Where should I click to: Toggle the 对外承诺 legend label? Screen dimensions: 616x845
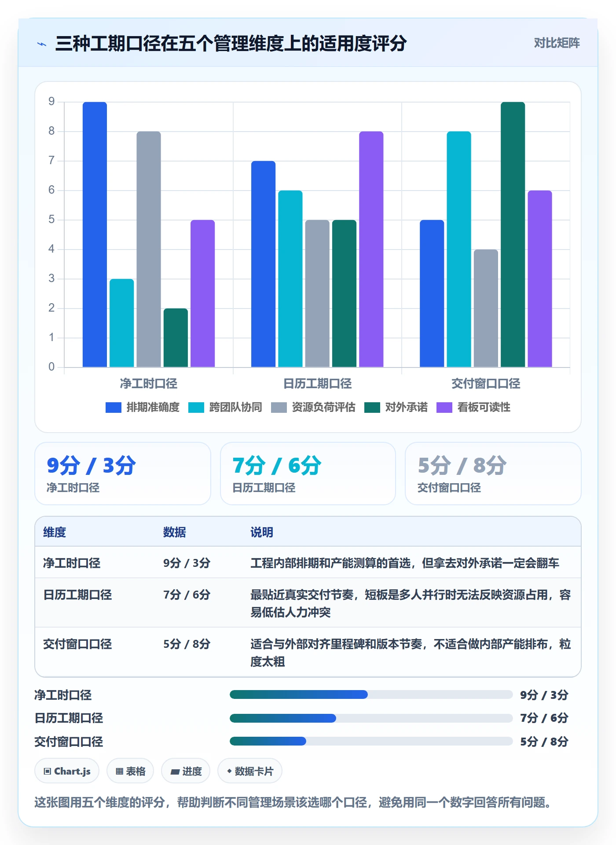click(x=406, y=408)
